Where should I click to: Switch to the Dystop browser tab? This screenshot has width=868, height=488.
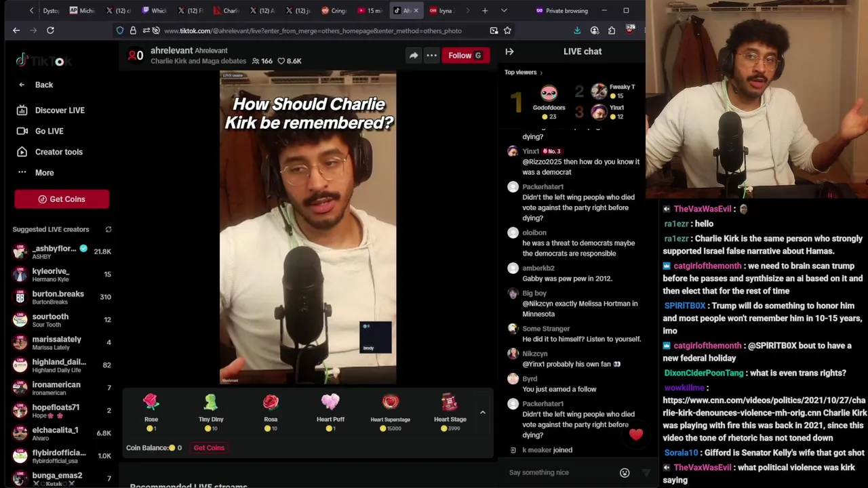(50, 11)
